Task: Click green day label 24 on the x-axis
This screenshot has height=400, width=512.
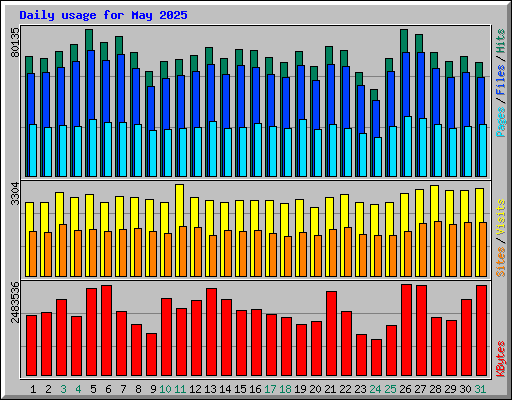Action: pyautogui.click(x=375, y=389)
